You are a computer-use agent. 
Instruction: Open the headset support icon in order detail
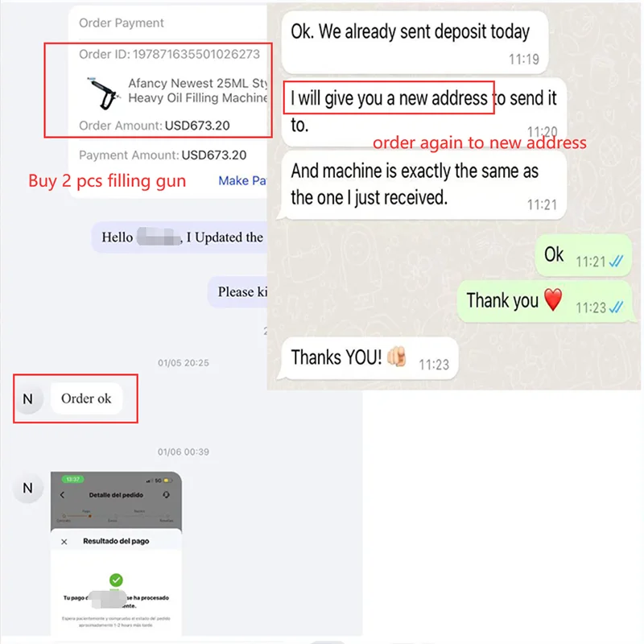point(166,494)
